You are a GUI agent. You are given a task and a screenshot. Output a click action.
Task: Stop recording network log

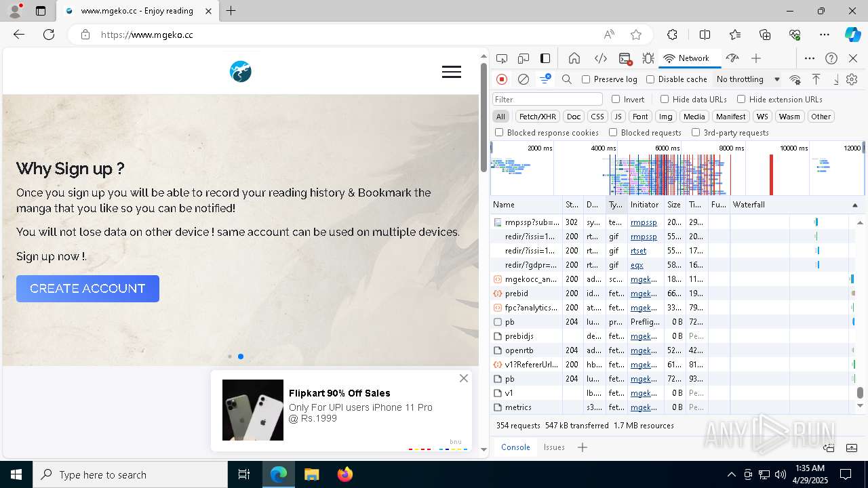point(502,79)
